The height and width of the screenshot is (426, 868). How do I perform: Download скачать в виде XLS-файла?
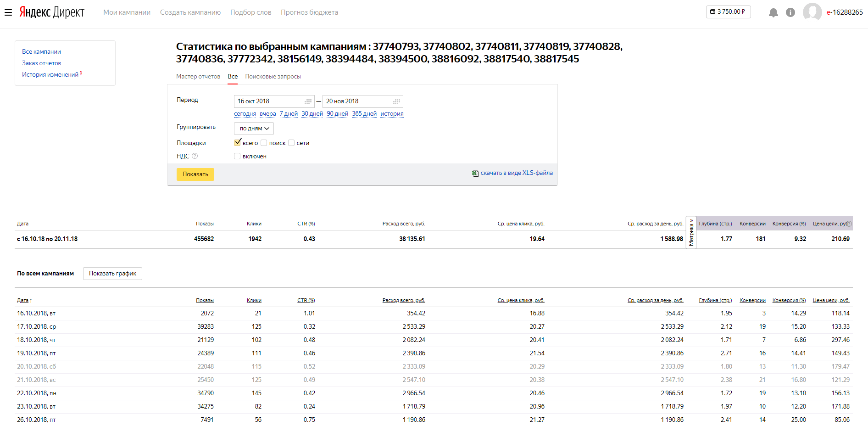click(517, 173)
